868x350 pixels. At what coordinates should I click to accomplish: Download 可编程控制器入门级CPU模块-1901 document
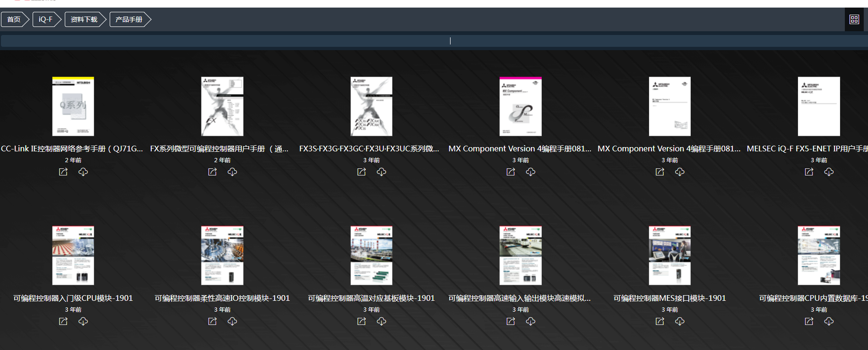click(83, 321)
